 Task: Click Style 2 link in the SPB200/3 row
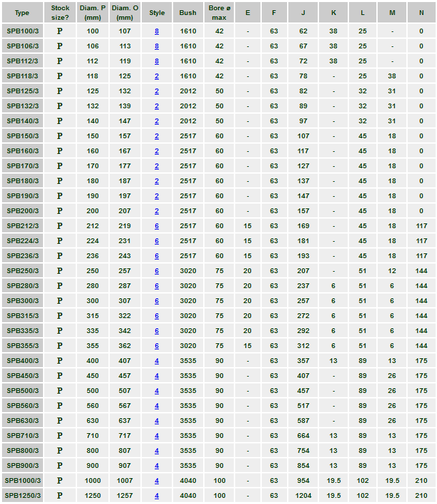click(x=157, y=211)
